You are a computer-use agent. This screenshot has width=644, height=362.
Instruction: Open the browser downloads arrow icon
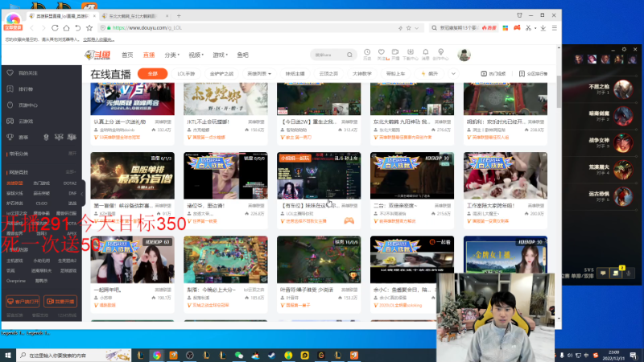[543, 28]
